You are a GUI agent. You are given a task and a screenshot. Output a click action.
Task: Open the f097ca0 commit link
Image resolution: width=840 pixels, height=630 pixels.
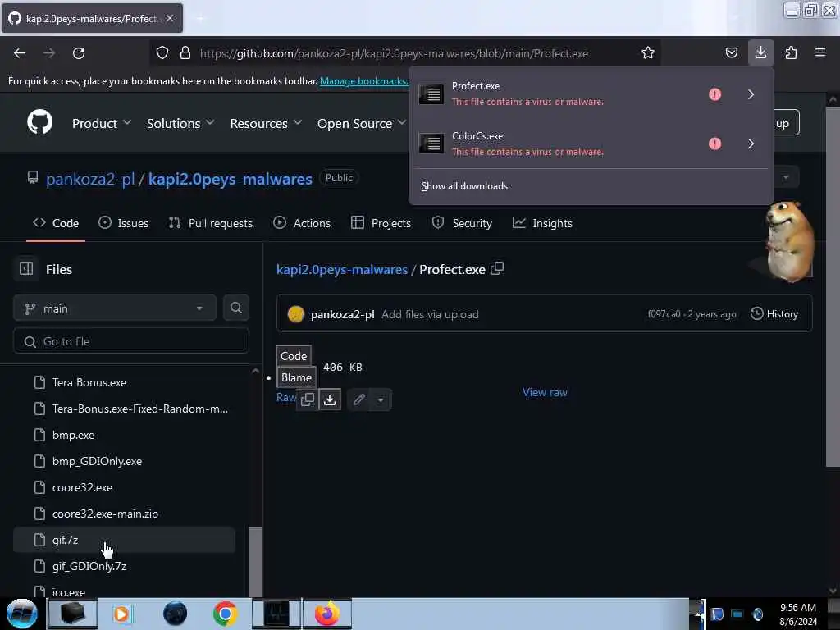[x=664, y=314]
